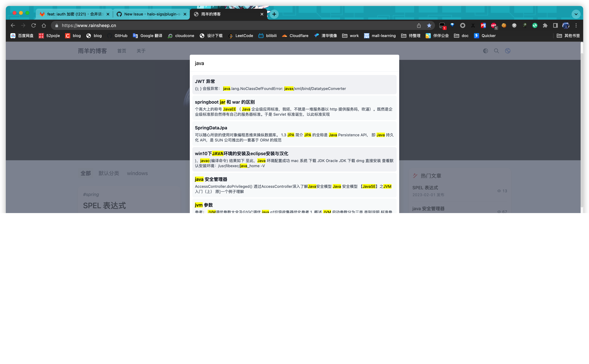The height and width of the screenshot is (364, 589).
Task: Open the java 安全管理器 search result
Action: point(294,185)
